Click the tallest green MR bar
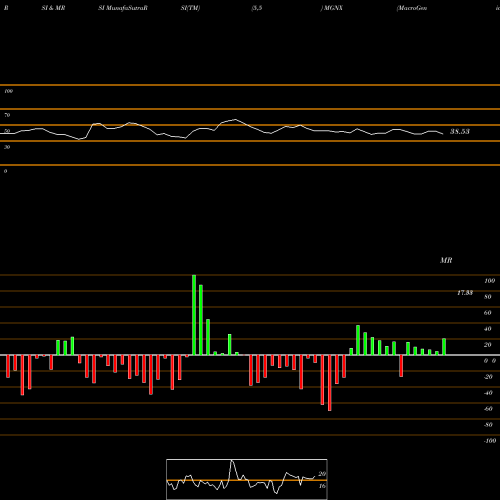 pyautogui.click(x=194, y=315)
